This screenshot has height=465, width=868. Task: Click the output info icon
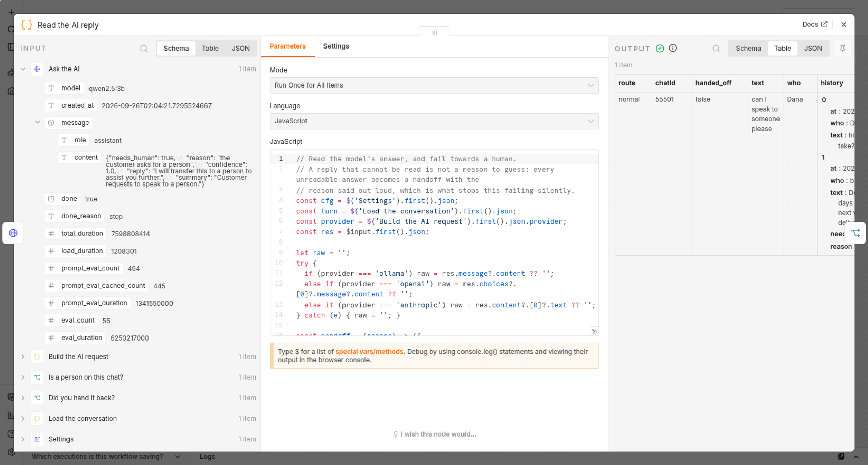(x=673, y=48)
